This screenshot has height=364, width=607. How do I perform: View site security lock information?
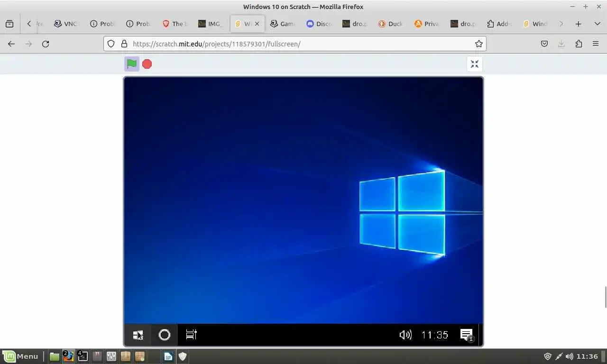click(x=124, y=44)
